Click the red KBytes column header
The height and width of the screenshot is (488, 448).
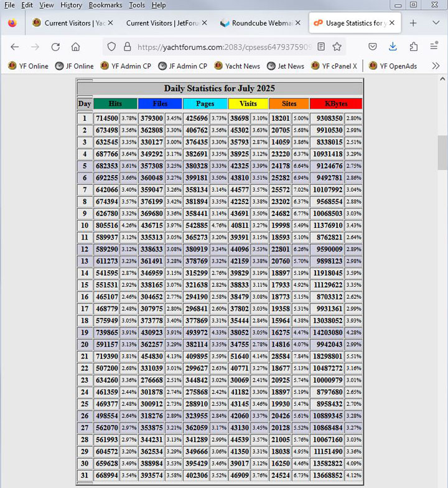coord(335,103)
